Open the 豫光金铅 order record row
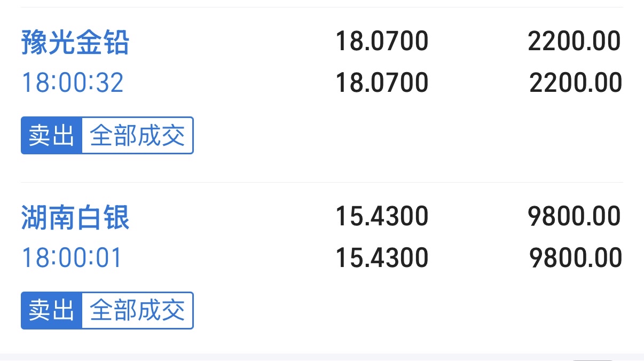The width and height of the screenshot is (644, 361). click(x=322, y=95)
